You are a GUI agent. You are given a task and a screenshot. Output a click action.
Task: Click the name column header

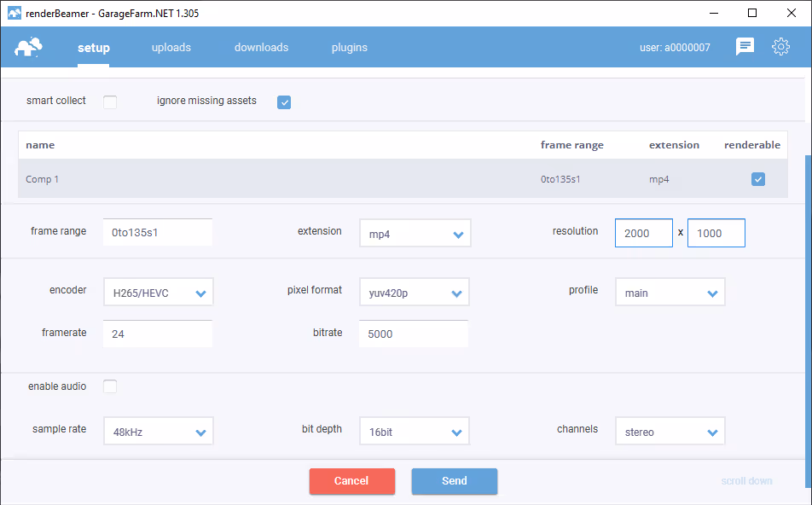[x=40, y=145]
